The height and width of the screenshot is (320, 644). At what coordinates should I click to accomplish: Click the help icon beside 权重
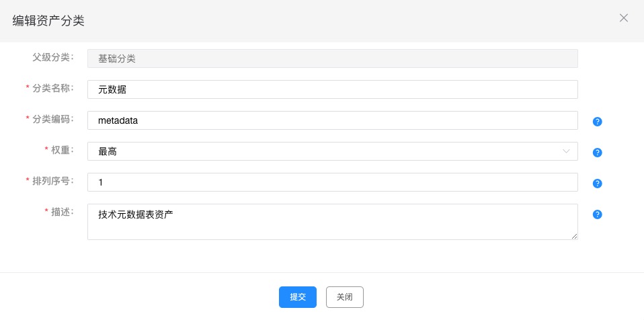pyautogui.click(x=597, y=153)
